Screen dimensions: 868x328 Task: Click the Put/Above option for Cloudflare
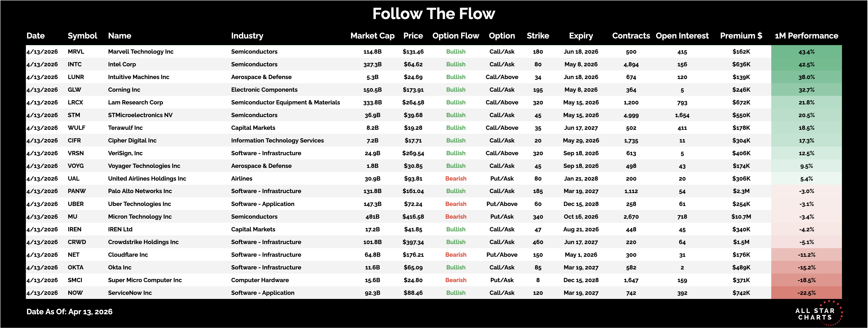(502, 255)
